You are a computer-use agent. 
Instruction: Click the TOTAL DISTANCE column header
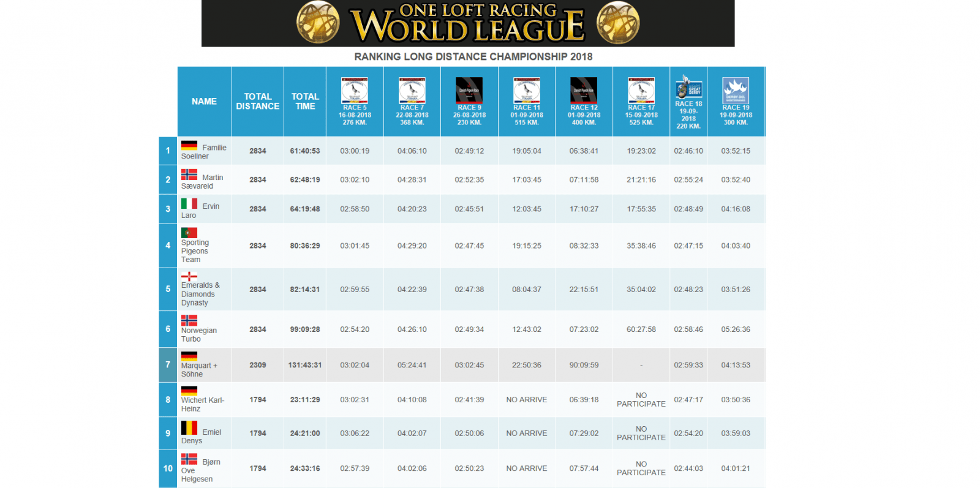258,102
